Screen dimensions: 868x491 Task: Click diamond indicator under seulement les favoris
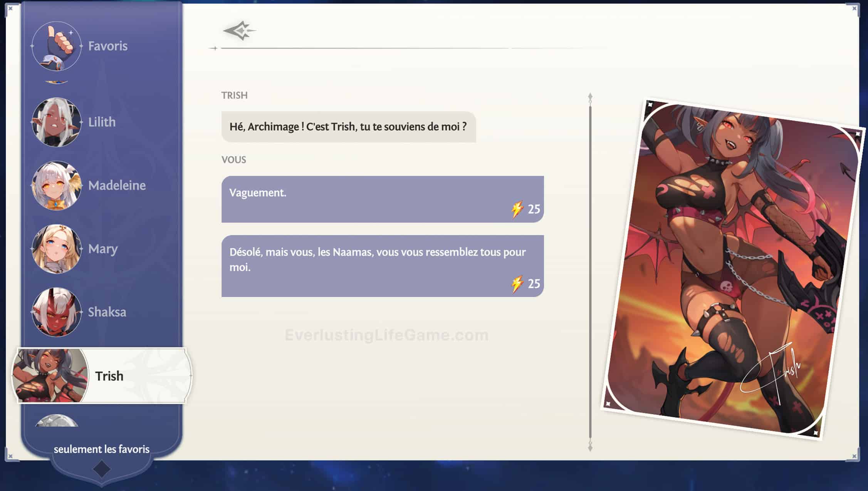[102, 469]
